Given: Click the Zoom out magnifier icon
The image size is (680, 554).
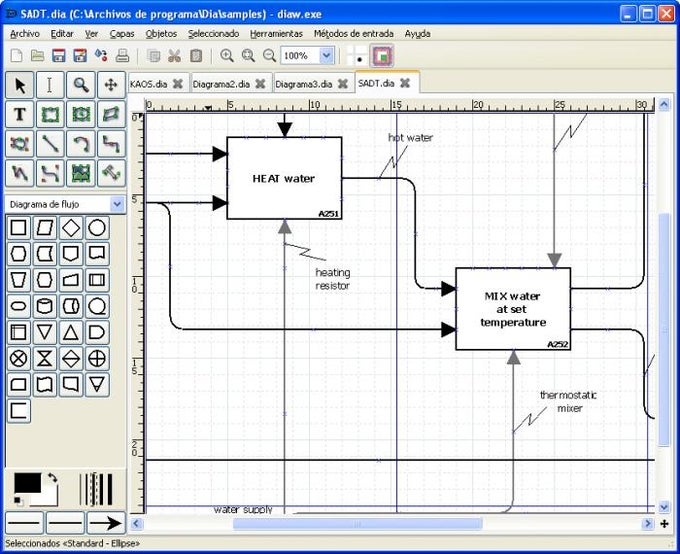Looking at the screenshot, I should click(269, 56).
